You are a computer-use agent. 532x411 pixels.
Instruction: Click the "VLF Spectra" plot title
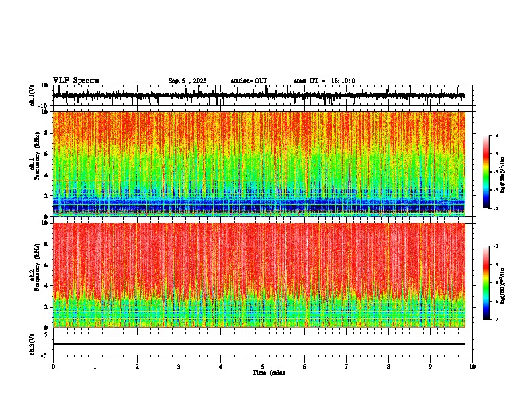76,81
